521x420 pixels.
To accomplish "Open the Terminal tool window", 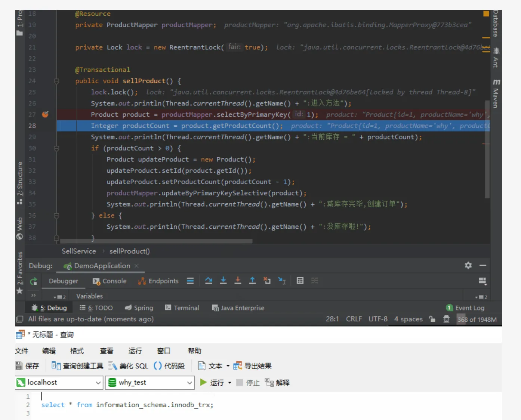I will 182,308.
